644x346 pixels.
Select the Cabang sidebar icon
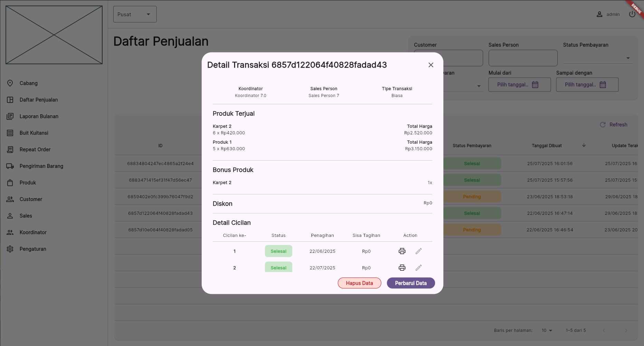(x=10, y=83)
